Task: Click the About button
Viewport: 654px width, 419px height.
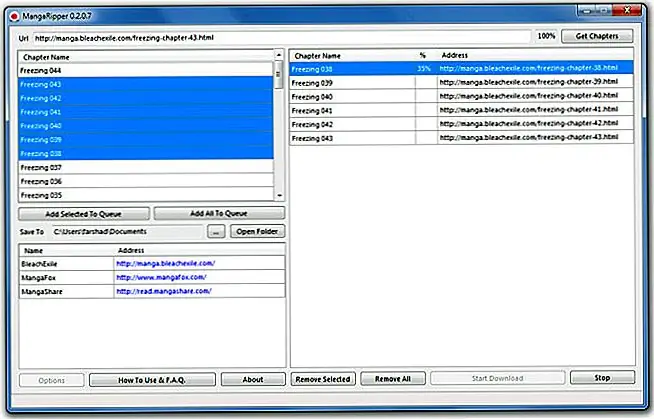Action: click(x=253, y=379)
